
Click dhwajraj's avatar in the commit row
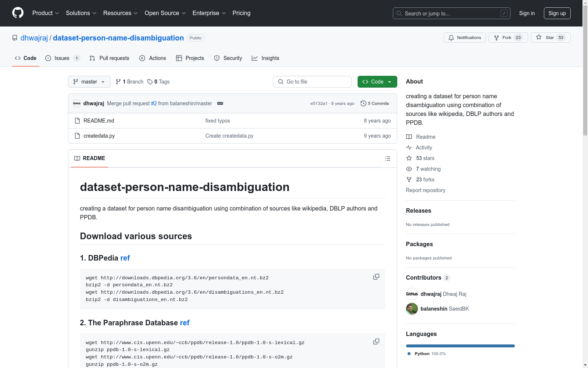point(77,103)
